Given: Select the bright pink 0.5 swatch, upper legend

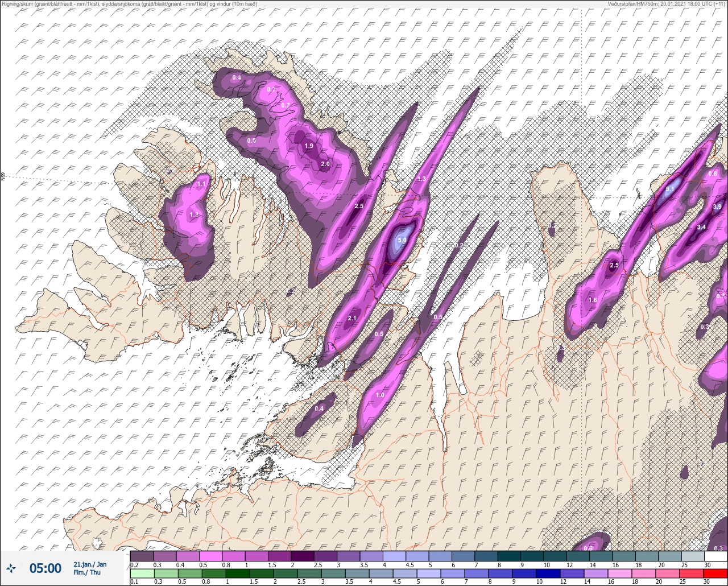Looking at the screenshot, I should [x=210, y=556].
